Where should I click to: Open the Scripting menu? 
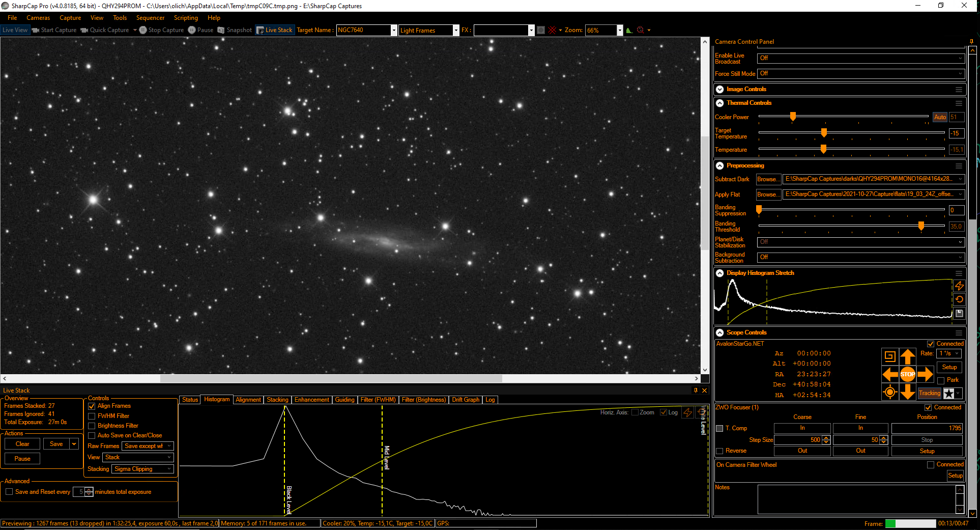click(186, 18)
